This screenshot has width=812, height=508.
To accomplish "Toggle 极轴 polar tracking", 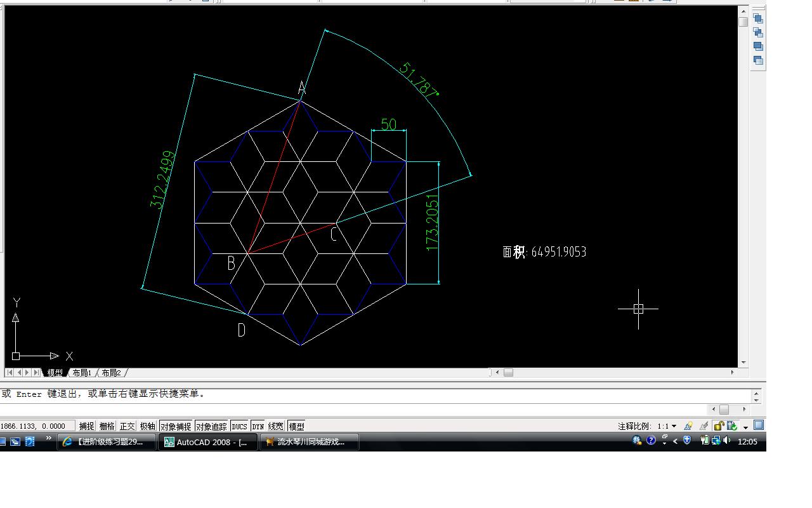I will (x=147, y=426).
